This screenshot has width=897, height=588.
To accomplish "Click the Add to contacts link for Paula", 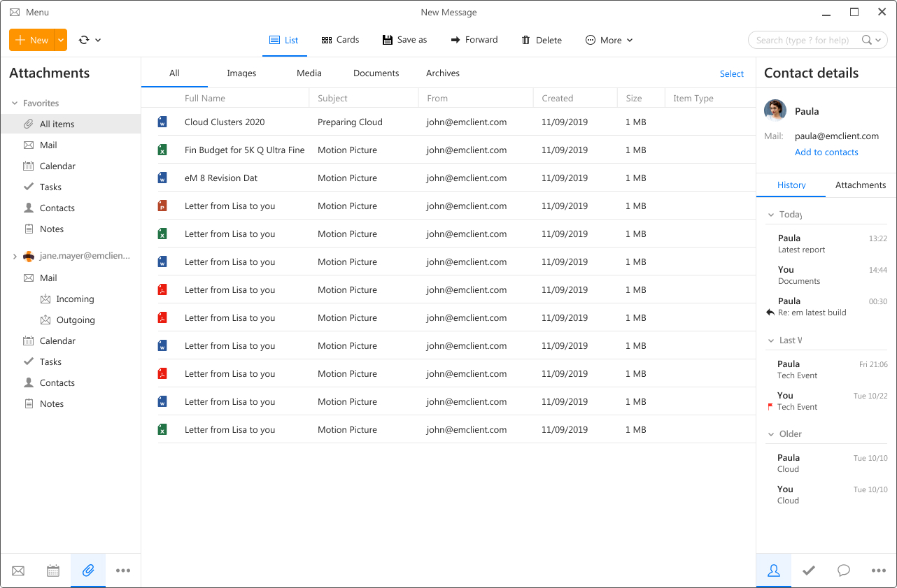I will click(x=826, y=152).
